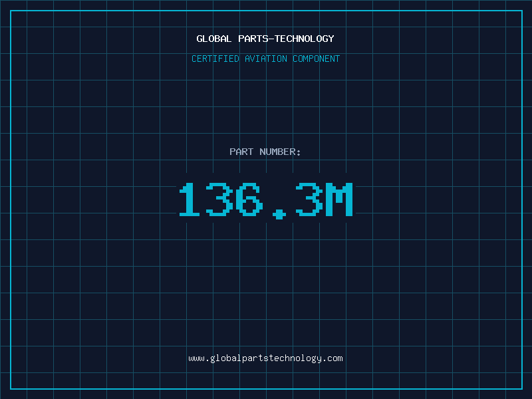
Task: Click the word PART in the label
Action: click(241, 152)
